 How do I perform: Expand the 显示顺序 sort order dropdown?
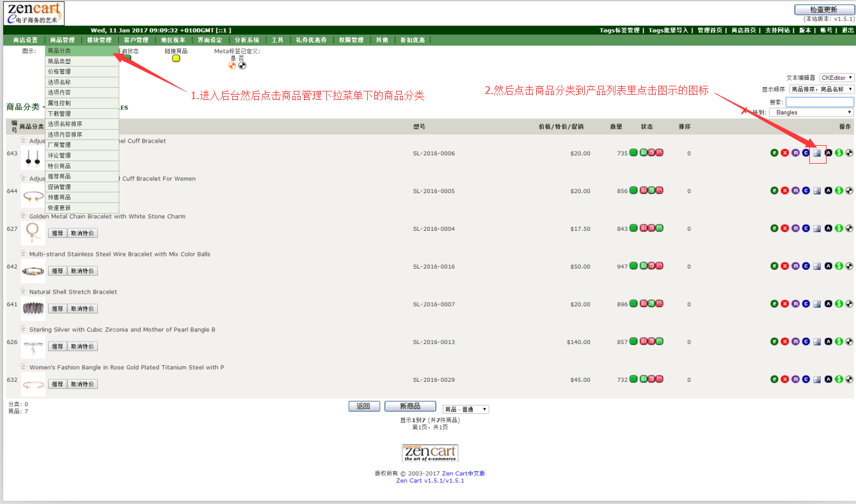click(821, 90)
